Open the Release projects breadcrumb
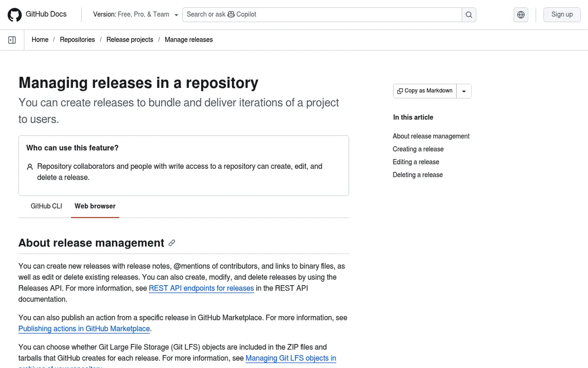The height and width of the screenshot is (368, 588). pos(130,40)
